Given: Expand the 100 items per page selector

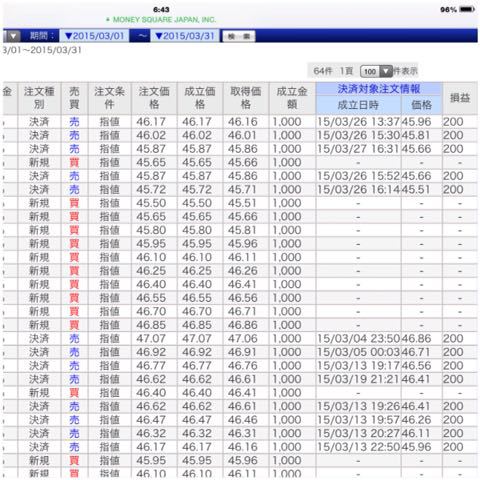Looking at the screenshot, I should click(376, 71).
